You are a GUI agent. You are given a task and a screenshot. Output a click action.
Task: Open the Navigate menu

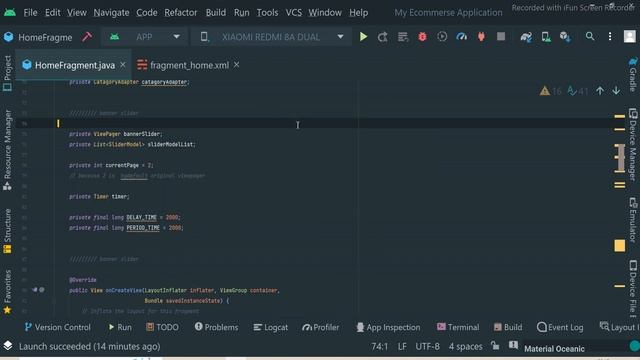click(111, 13)
